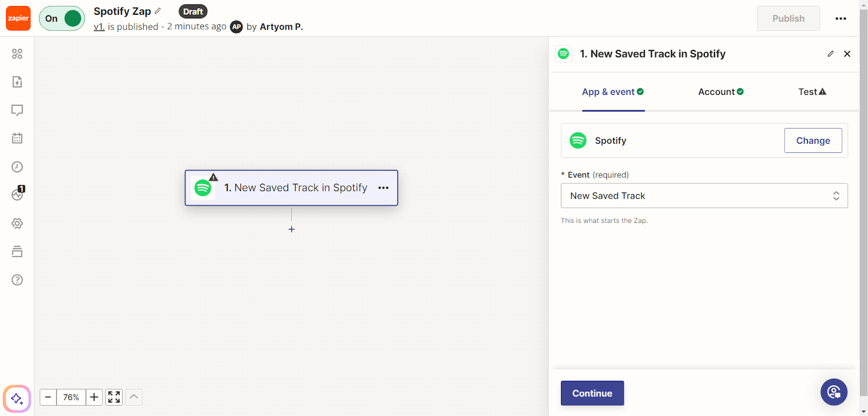Screen dimensions: 868x416
Task: Click the Spotify logo on the step card
Action: tap(203, 188)
